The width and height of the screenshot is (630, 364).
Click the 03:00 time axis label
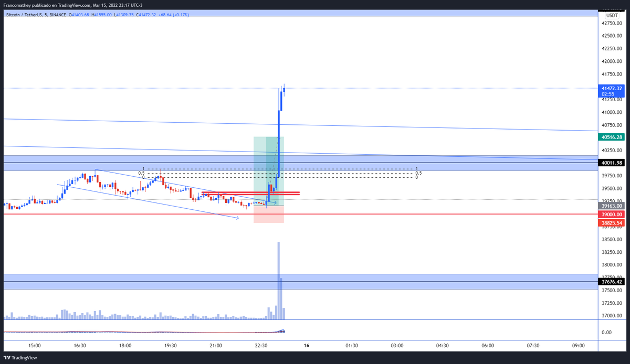(x=397, y=346)
